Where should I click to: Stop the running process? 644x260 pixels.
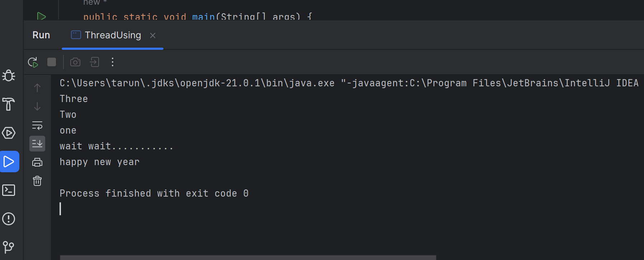(x=52, y=62)
